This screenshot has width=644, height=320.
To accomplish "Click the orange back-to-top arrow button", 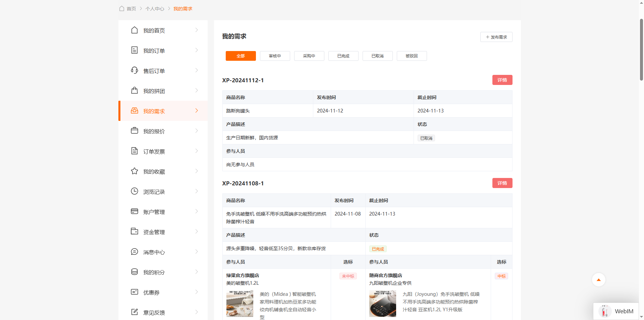I will 598,280.
